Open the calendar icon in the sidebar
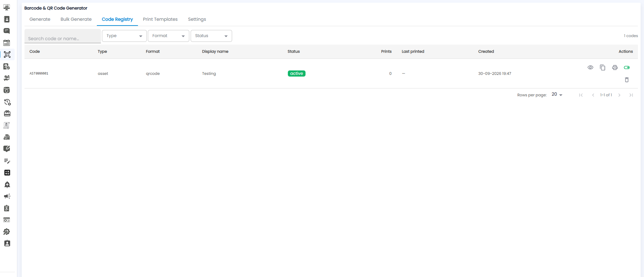Screen dimensions: 644x277 tap(7, 43)
